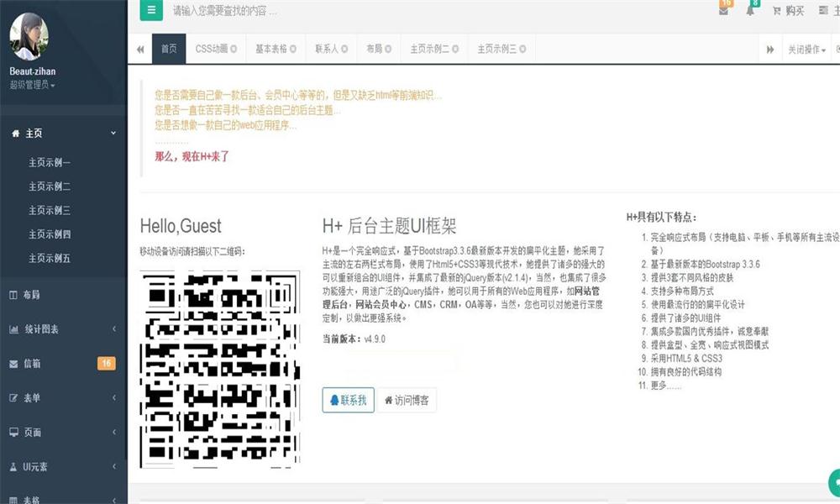Expand the 统计图表 sidebar chevron
840x504 pixels.
pos(113,328)
